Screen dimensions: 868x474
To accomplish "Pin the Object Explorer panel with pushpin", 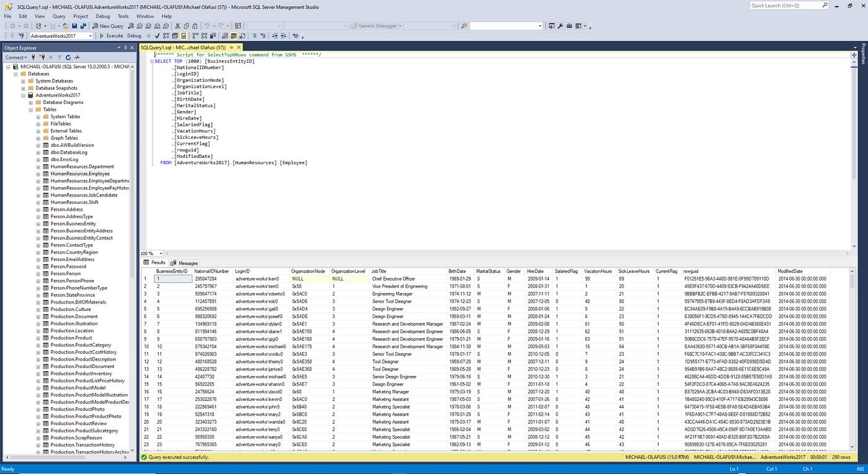I will coord(125,48).
